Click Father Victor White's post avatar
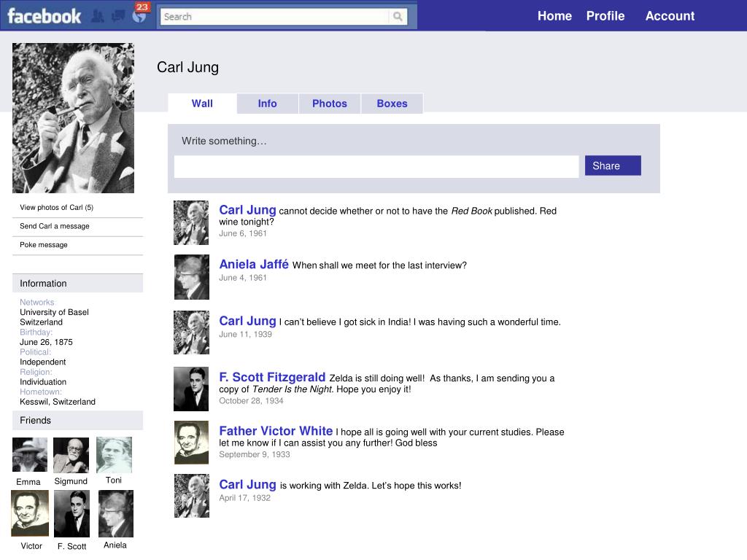The width and height of the screenshot is (747, 560). [x=192, y=443]
